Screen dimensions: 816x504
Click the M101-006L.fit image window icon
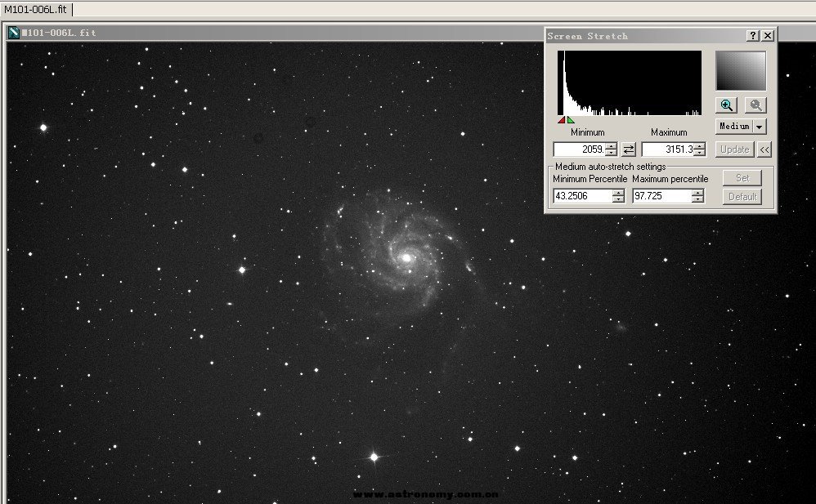click(13, 33)
